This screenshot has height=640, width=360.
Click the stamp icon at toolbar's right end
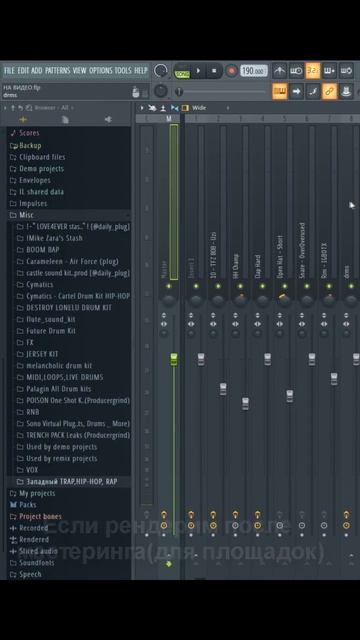[x=346, y=91]
